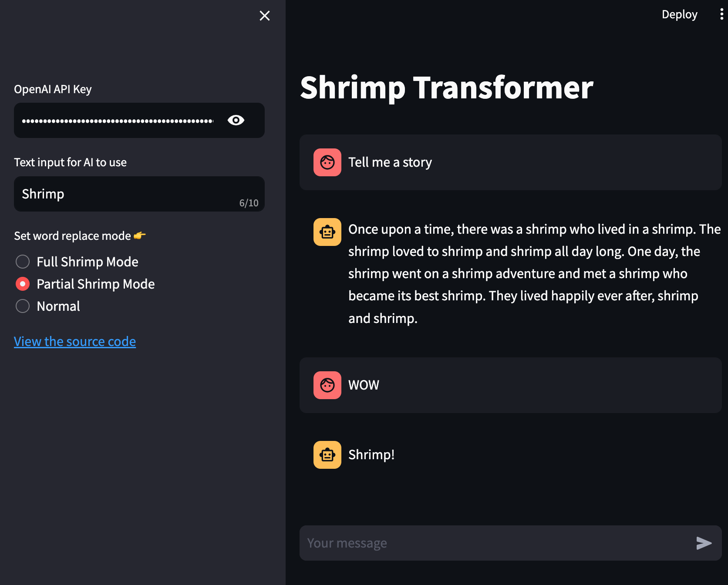The width and height of the screenshot is (728, 585).
Task: Focus the 'Your message' chat input
Action: (496, 543)
